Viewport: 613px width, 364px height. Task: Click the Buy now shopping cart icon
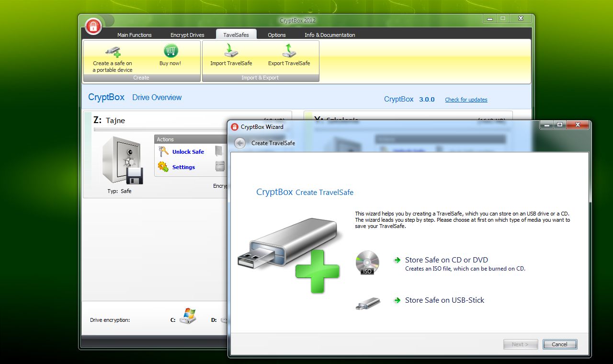coord(170,50)
